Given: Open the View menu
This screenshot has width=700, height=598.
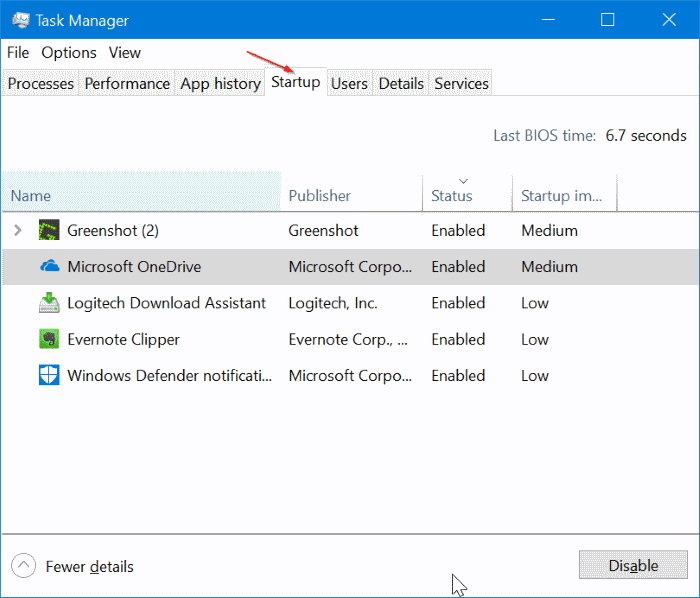Looking at the screenshot, I should [x=125, y=53].
